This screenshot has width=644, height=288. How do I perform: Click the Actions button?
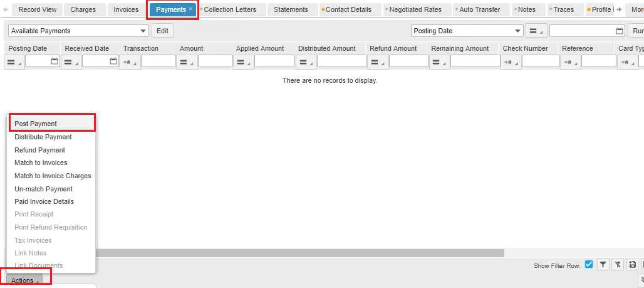click(24, 280)
